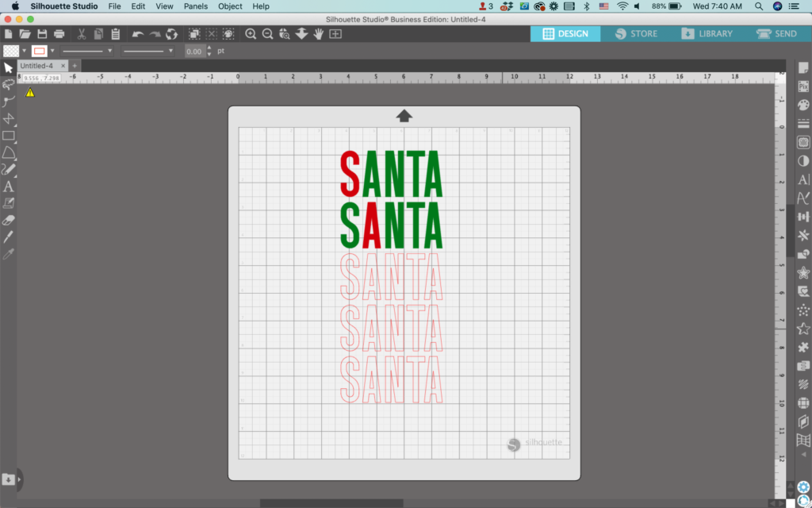
Task: Click the Bluetooth icon in menu bar
Action: (587, 6)
